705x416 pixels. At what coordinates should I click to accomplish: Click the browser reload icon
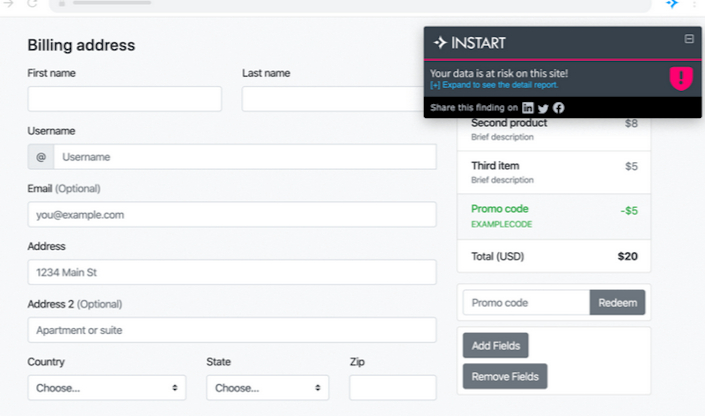[x=32, y=5]
